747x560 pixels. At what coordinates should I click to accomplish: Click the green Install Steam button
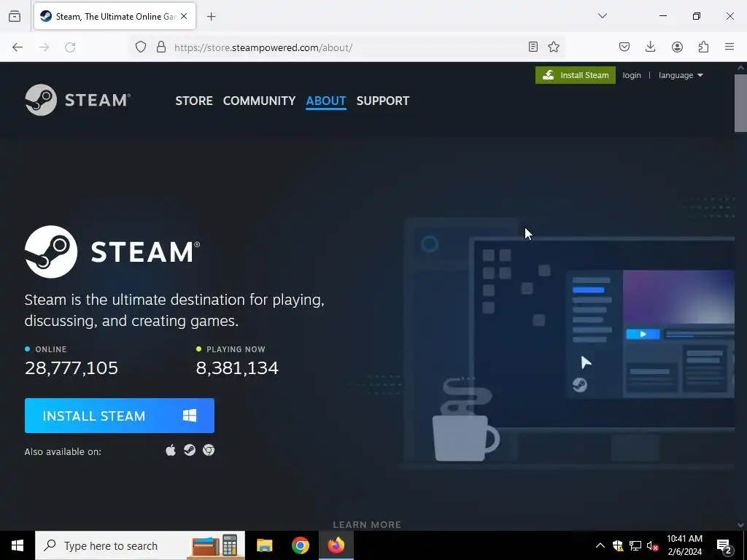[x=575, y=75]
